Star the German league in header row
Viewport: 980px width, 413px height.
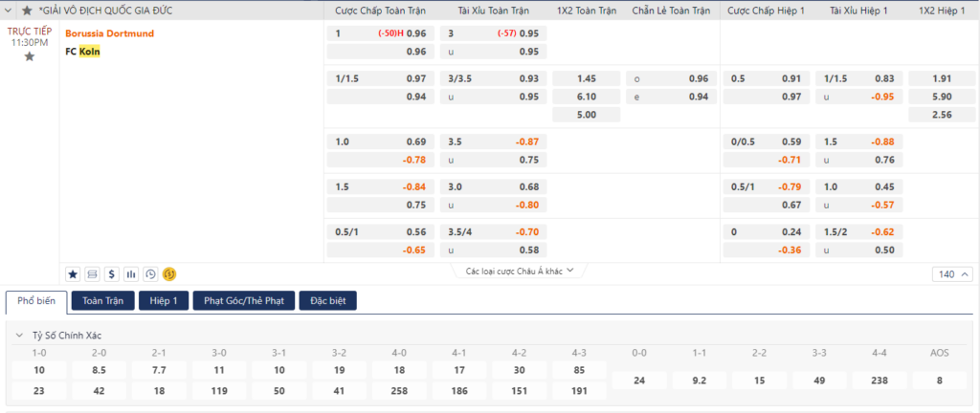[27, 11]
